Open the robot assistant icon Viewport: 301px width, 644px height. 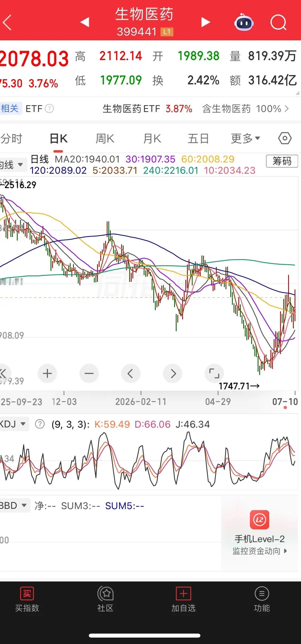[244, 22]
